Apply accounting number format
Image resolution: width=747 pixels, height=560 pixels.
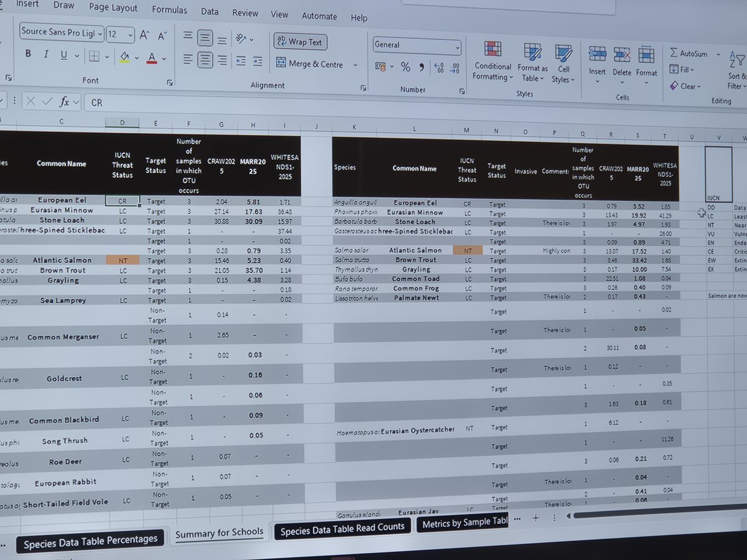(x=382, y=66)
